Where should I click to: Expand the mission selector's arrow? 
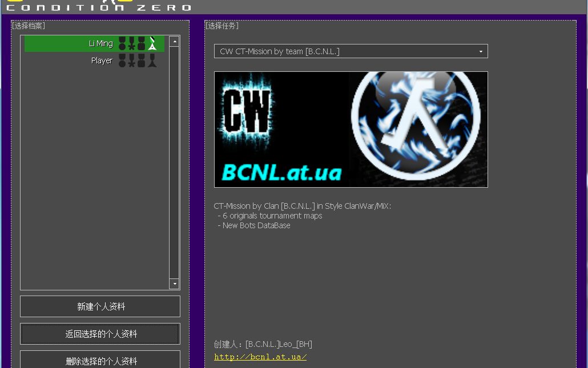[481, 51]
